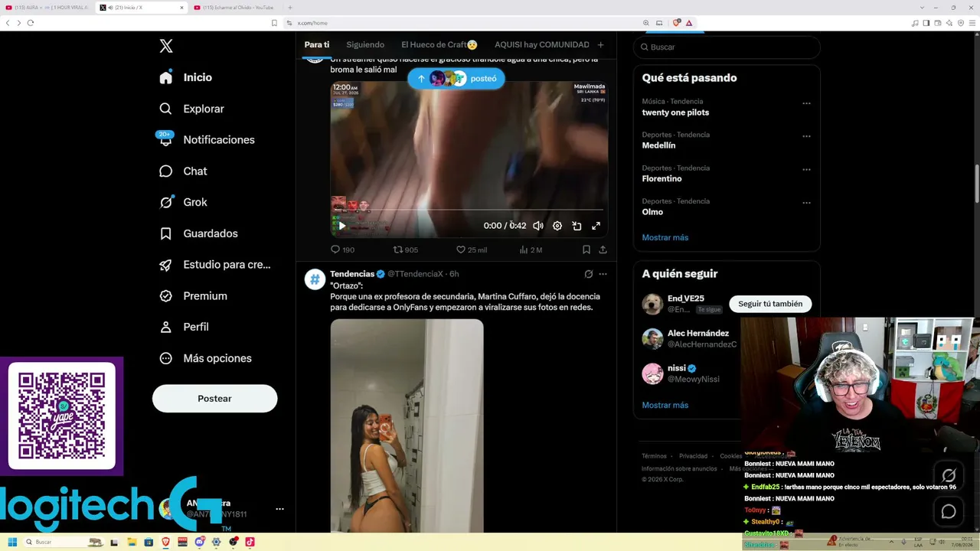The height and width of the screenshot is (551, 980).
Task: Bookmark the streamer video post
Action: click(586, 249)
